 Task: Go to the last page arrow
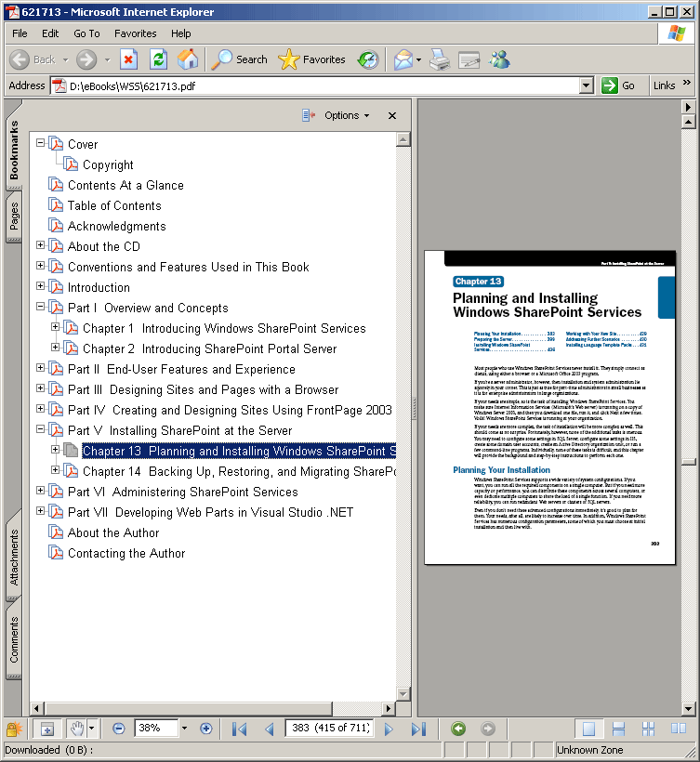[418, 729]
